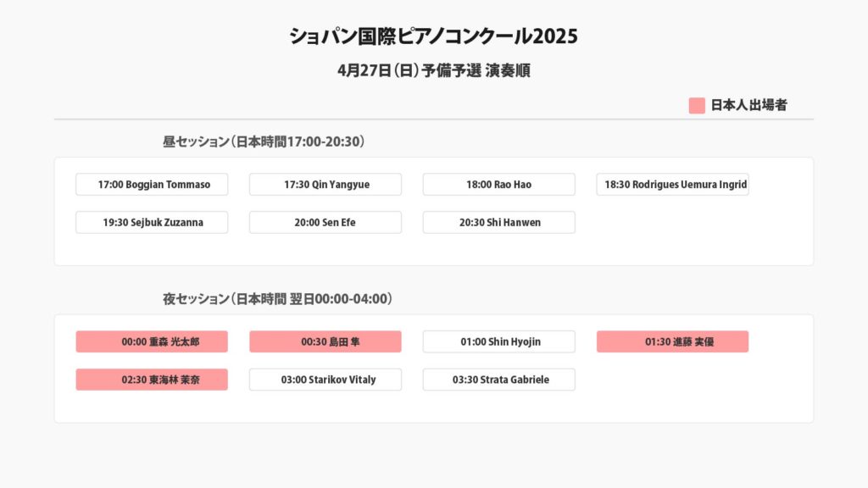Select the 02:30 東海林 茉奈 slot
Viewport: 868px width, 488px height.
[152, 380]
